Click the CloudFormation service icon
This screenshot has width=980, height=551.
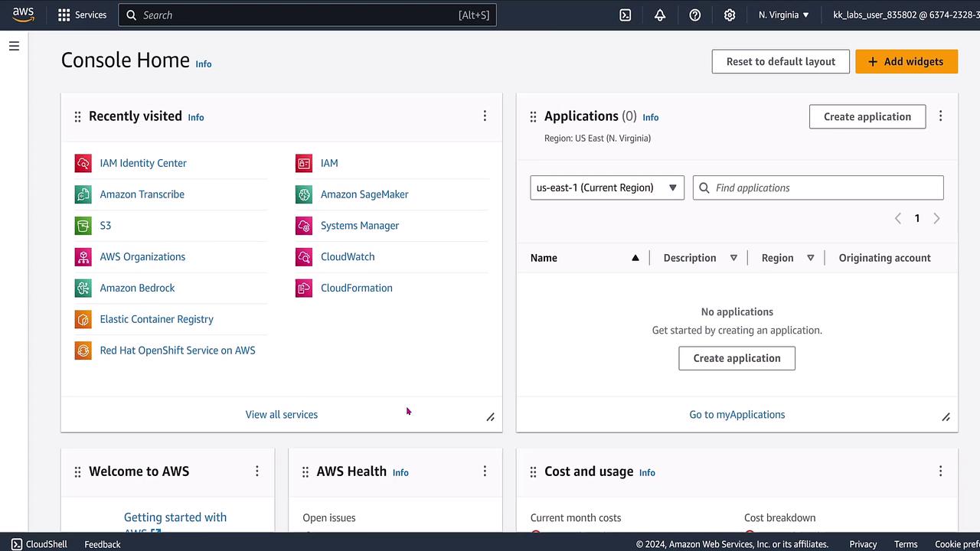pos(304,289)
